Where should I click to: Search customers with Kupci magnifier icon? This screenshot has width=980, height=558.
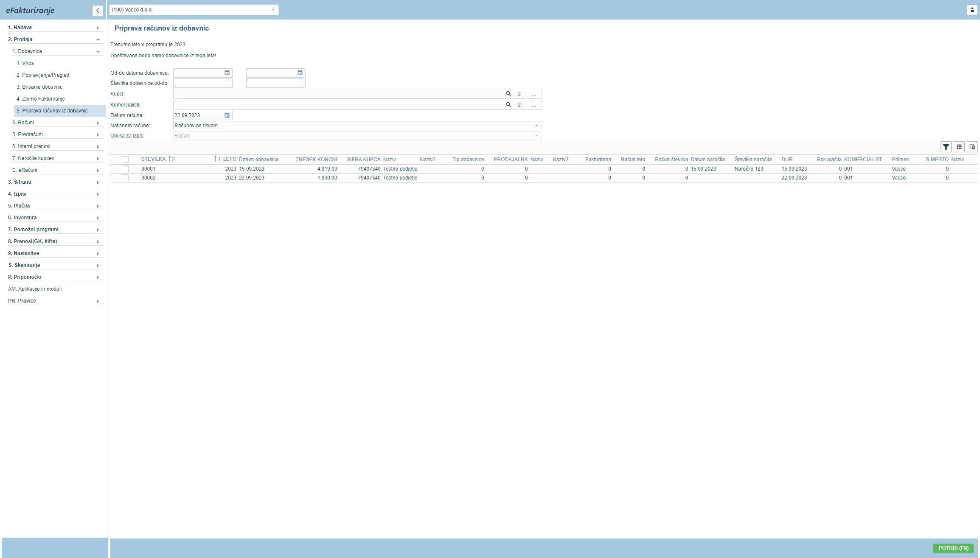pos(508,94)
